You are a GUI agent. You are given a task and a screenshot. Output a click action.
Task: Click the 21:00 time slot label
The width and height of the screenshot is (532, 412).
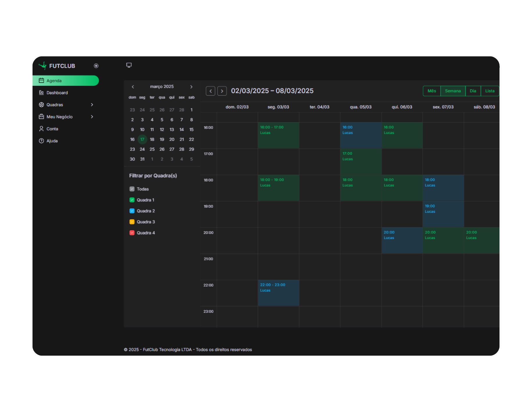[208, 259]
